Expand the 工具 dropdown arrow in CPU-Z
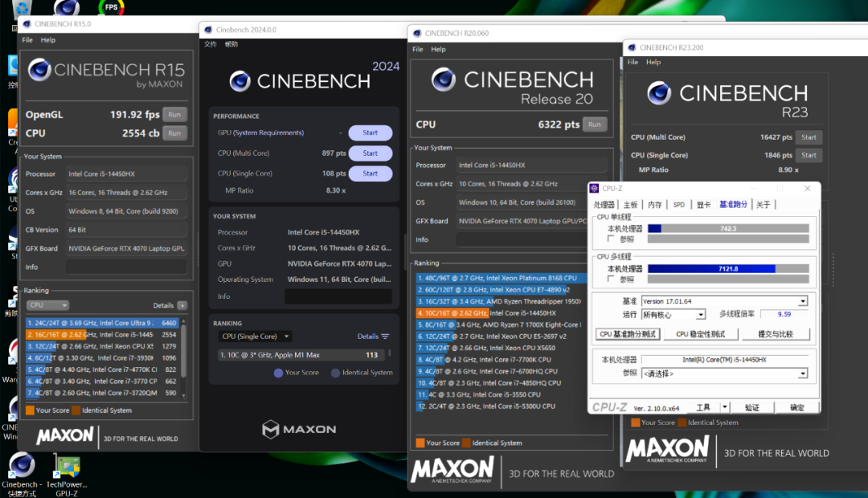Image resolution: width=868 pixels, height=498 pixels. [x=725, y=407]
